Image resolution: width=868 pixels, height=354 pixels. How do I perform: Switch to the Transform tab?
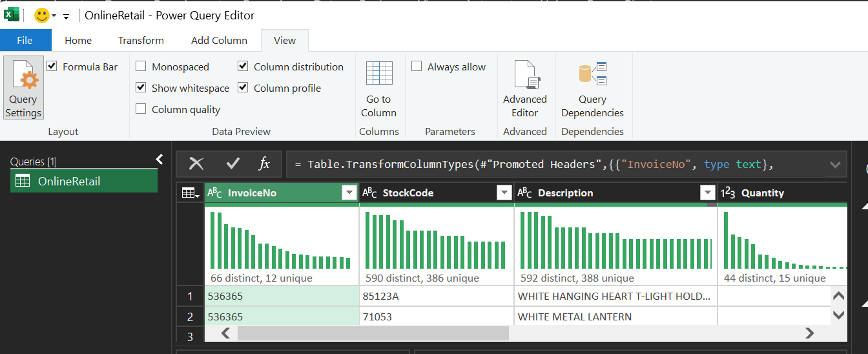[141, 40]
